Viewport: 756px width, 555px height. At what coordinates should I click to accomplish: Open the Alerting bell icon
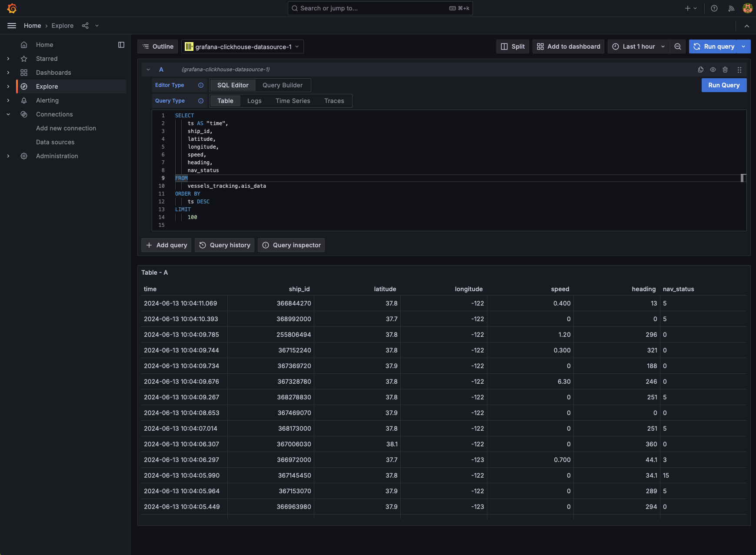click(x=24, y=100)
